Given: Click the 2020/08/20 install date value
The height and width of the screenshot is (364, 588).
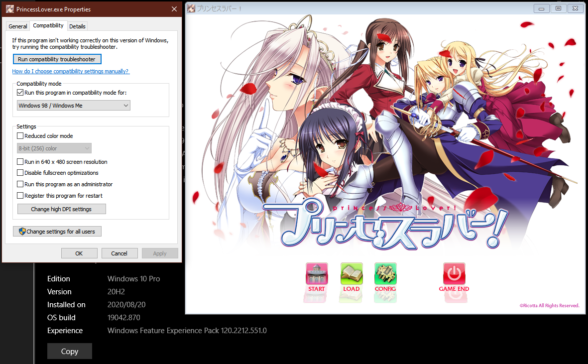Looking at the screenshot, I should point(126,304).
